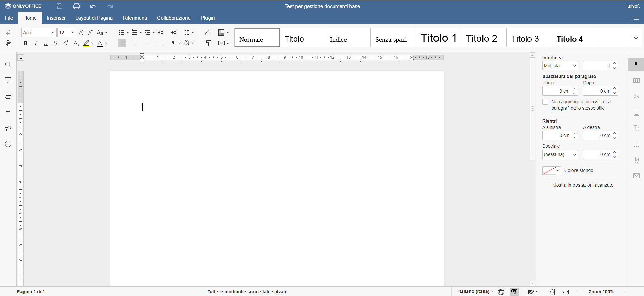Open the search tool in left sidebar
Image resolution: width=644 pixels, height=296 pixels.
[8, 65]
